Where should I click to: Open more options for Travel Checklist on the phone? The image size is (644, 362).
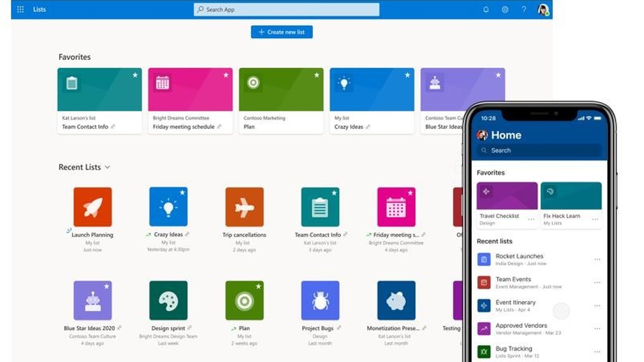coord(531,219)
